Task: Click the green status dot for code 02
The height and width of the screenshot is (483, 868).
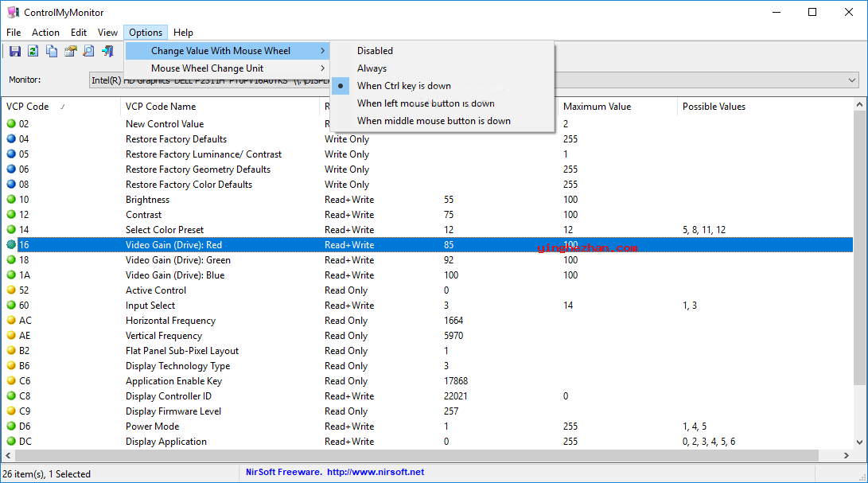Action: point(11,123)
